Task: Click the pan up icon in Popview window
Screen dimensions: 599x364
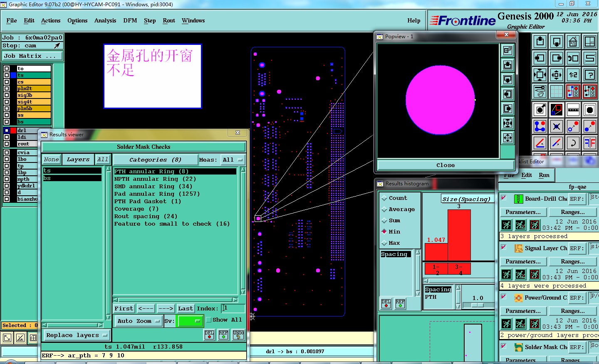Action: 508,65
